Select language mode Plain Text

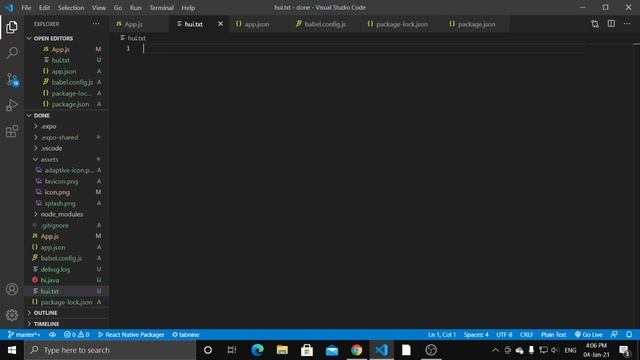553,335
